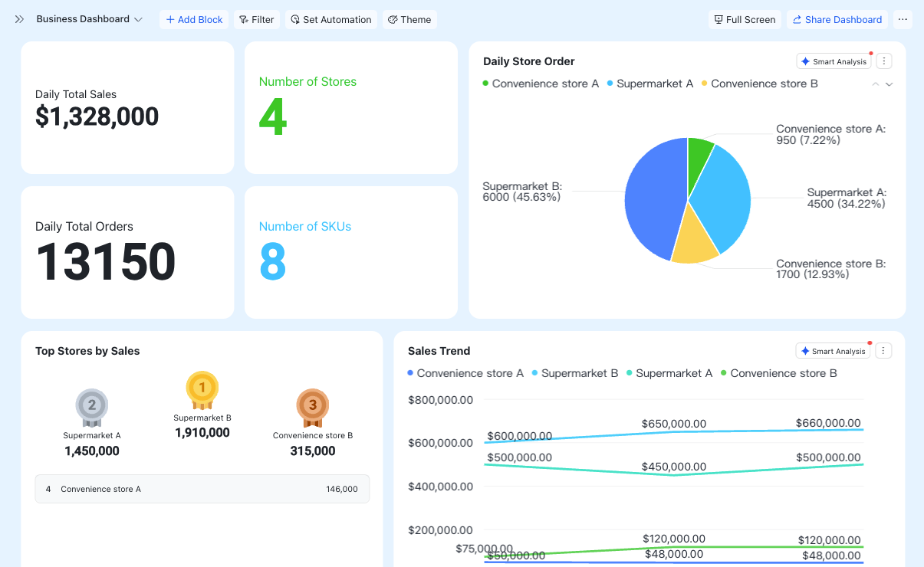Open the Theme option in toolbar
The height and width of the screenshot is (567, 924).
pyautogui.click(x=409, y=19)
